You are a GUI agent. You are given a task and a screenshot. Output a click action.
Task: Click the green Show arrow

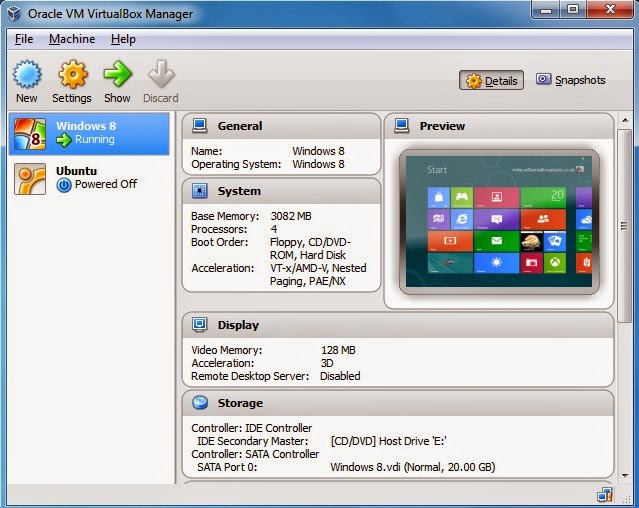click(x=117, y=74)
